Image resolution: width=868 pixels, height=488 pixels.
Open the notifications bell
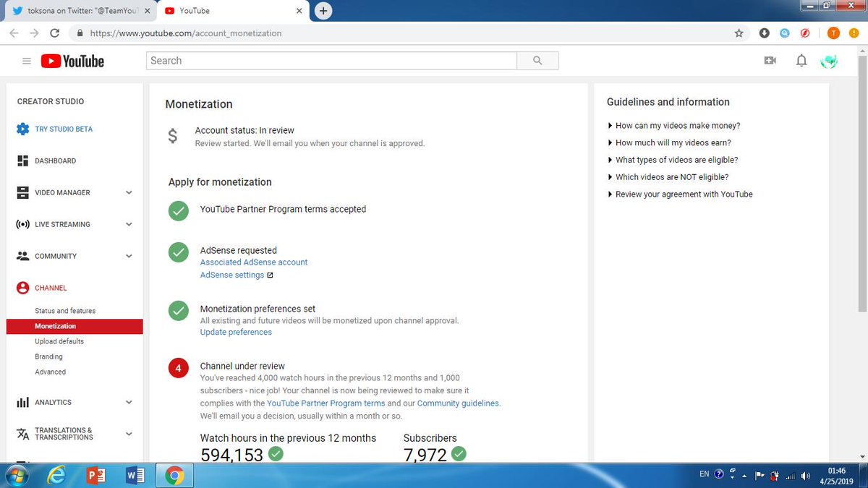coord(801,61)
